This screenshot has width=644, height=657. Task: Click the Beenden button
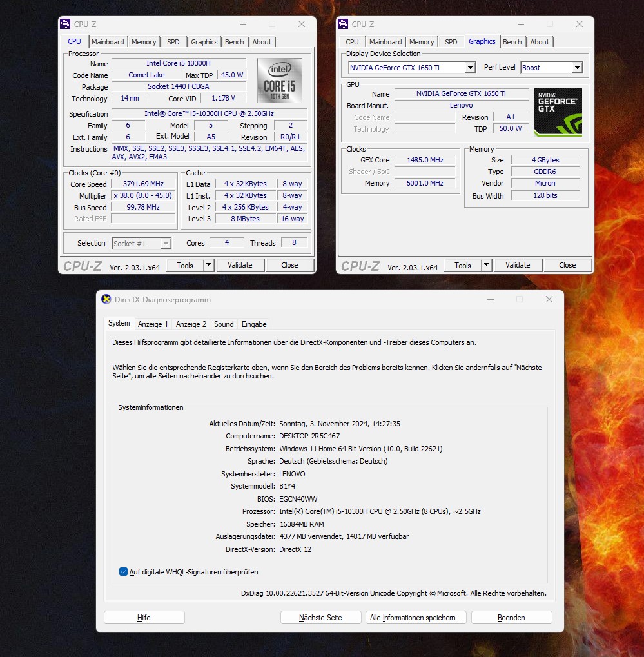point(511,618)
